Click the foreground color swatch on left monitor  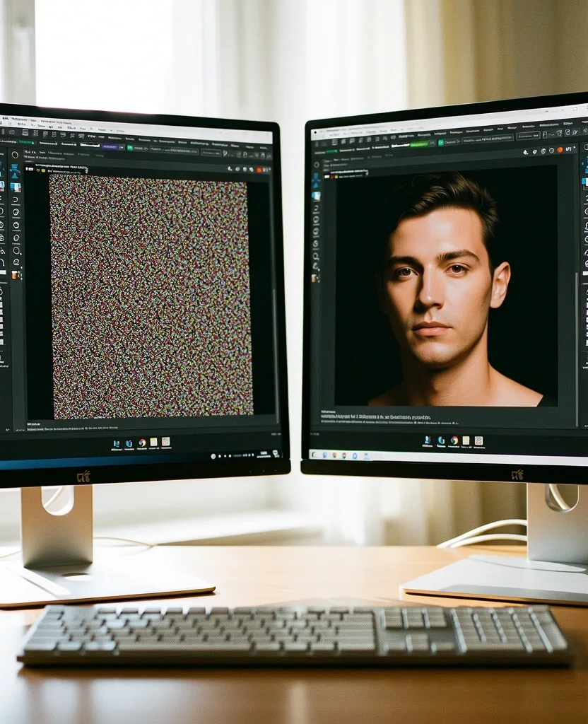[16, 275]
